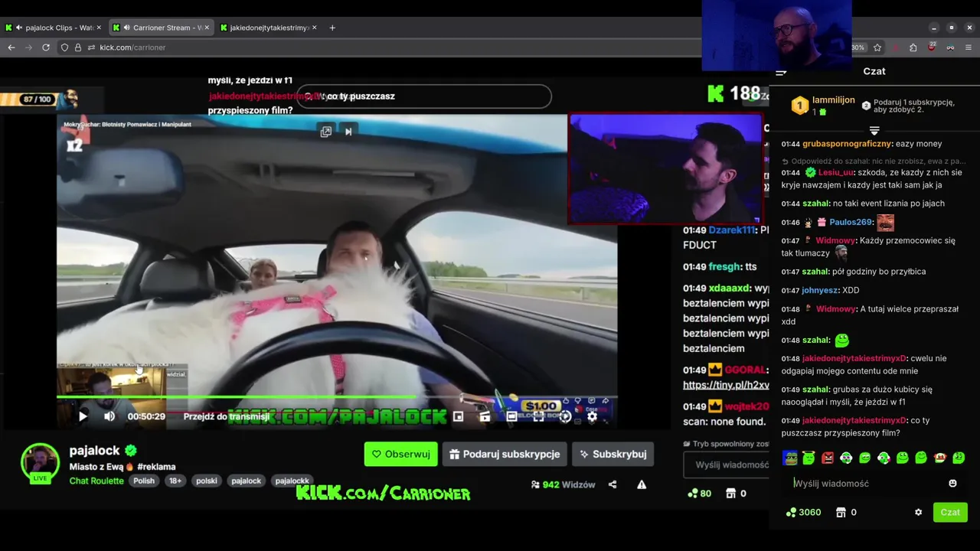The width and height of the screenshot is (980, 551).
Task: Select the 'pajalockk' tag
Action: 292,481
